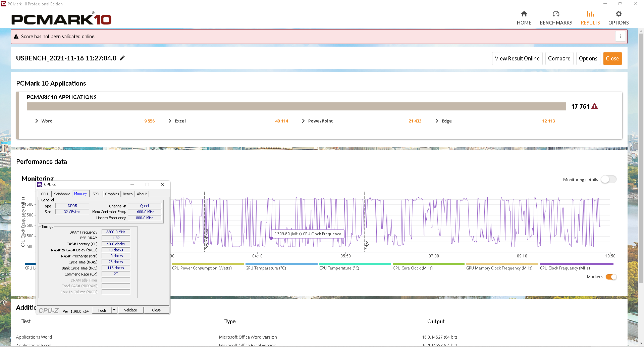Click the PCMark 10 logo
This screenshot has width=644, height=347.
pyautogui.click(x=61, y=19)
